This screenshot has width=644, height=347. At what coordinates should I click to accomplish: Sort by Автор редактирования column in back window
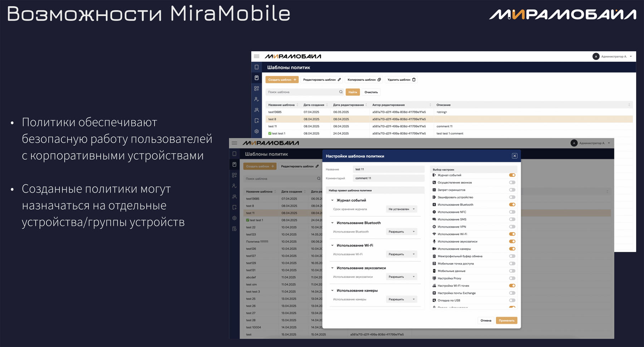point(430,105)
